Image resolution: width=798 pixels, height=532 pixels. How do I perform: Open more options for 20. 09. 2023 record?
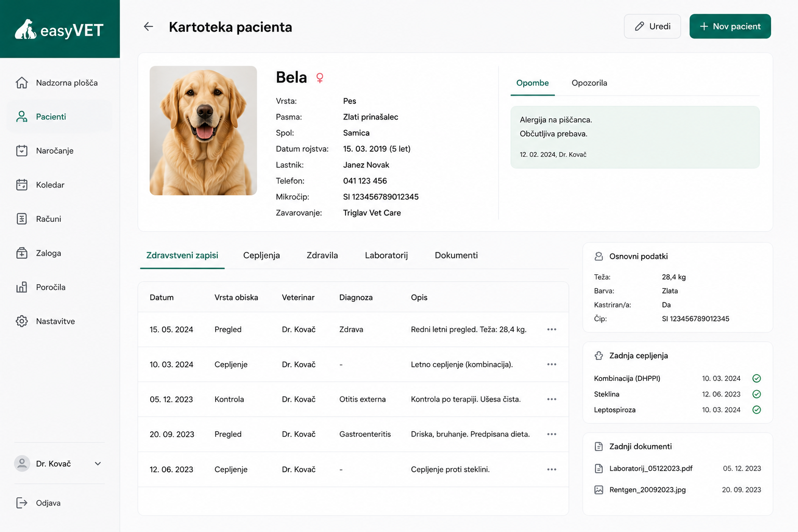click(x=552, y=434)
